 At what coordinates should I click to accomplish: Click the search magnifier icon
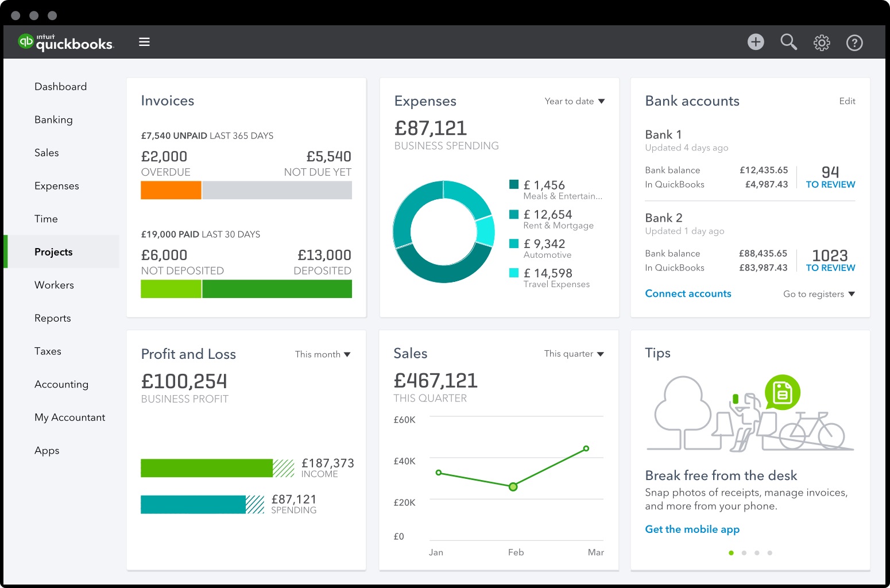[788, 42]
